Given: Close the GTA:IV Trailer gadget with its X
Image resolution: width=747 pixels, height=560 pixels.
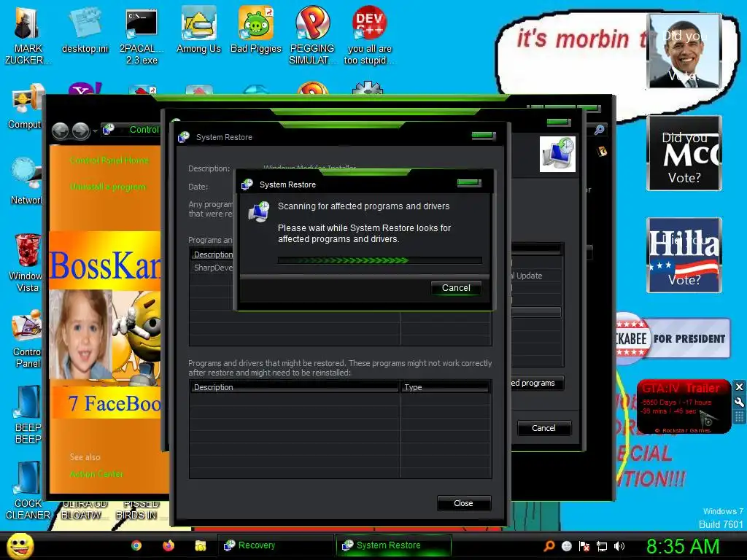Looking at the screenshot, I should click(x=739, y=386).
